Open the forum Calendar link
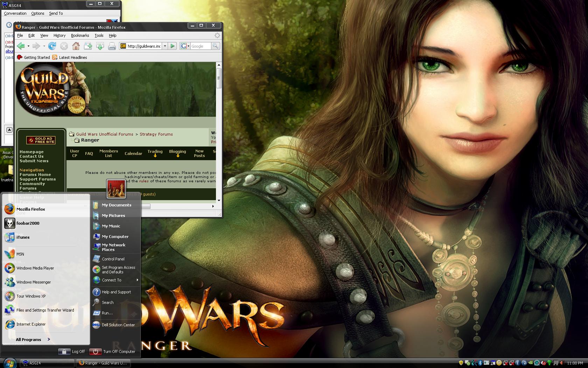This screenshot has height=368, width=588. click(133, 154)
